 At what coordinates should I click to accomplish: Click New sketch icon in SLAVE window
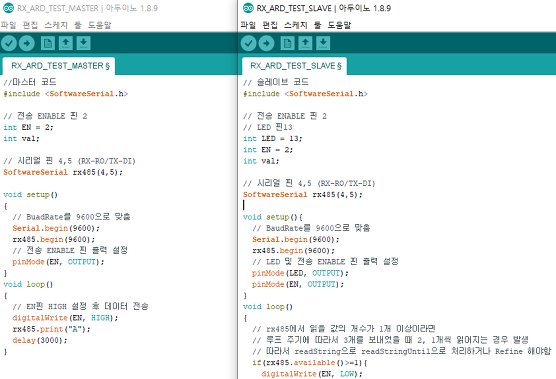click(x=288, y=43)
